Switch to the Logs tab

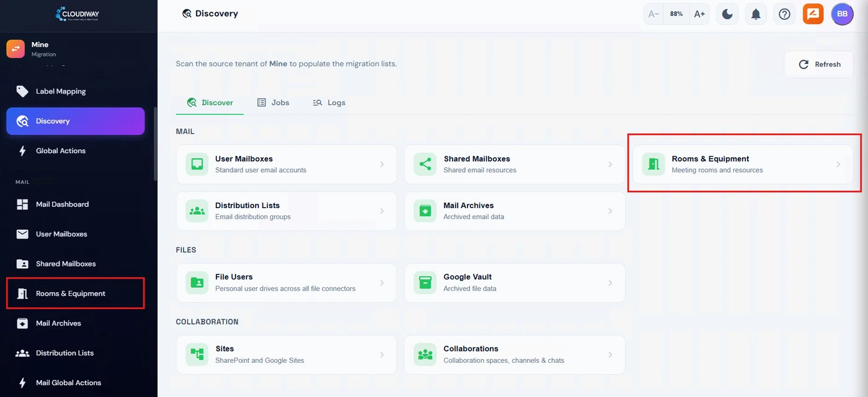point(329,103)
